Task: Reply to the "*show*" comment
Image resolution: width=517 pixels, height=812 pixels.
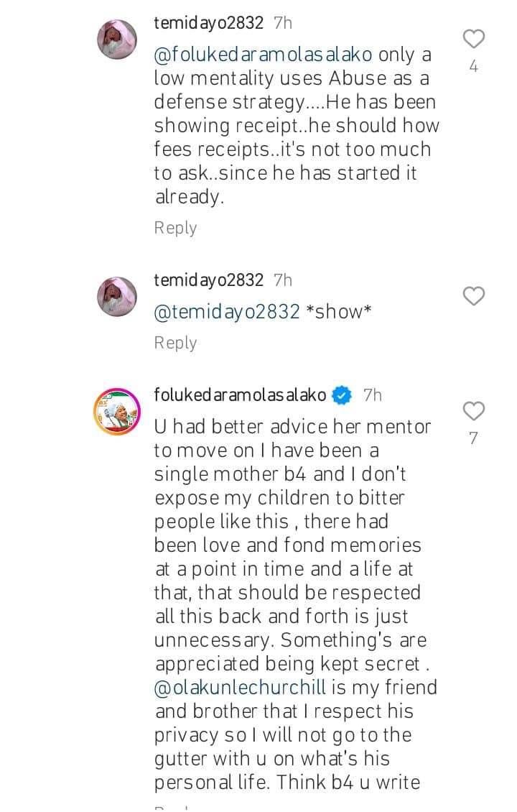Action: [175, 343]
